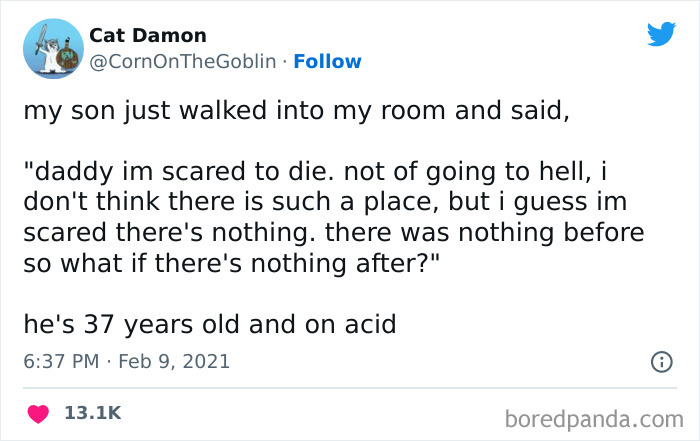Click the 6:37 PM time text
Screen dimensions: 700x441
pos(58,361)
